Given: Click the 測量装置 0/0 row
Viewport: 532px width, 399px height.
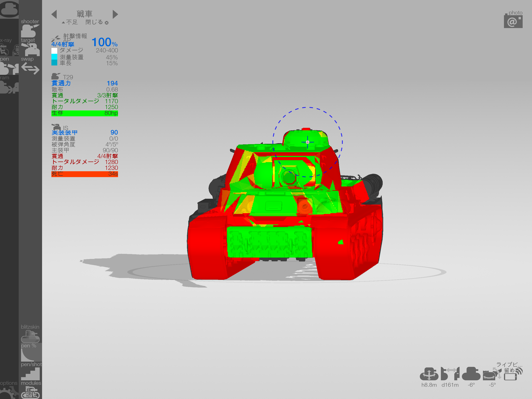Looking at the screenshot, I should point(85,139).
